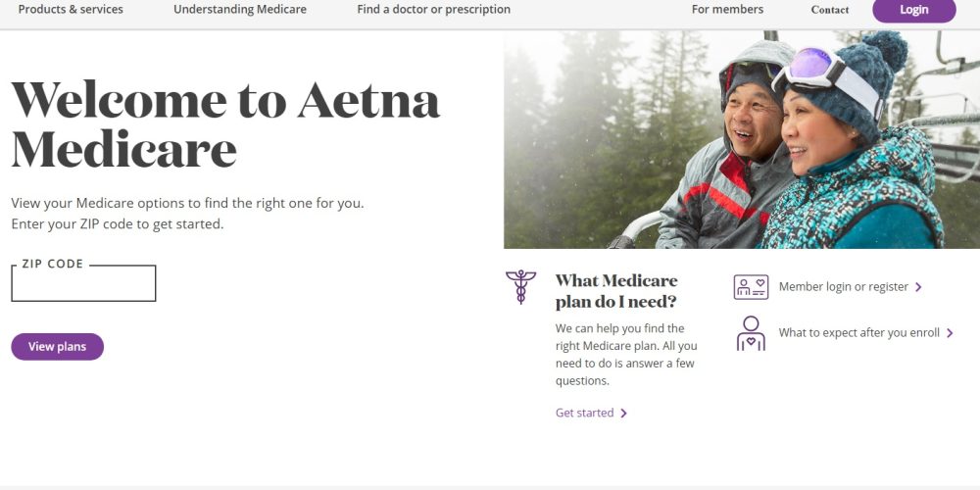Click the caduceus medical icon

(520, 287)
